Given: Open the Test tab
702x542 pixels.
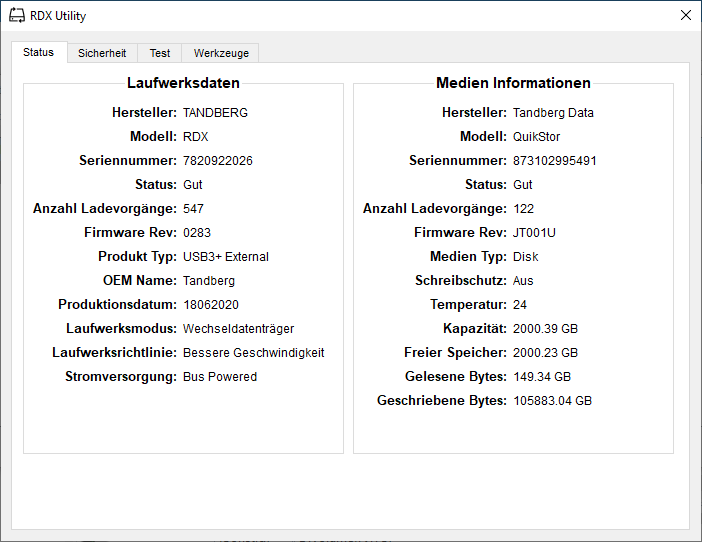Looking at the screenshot, I should (160, 53).
